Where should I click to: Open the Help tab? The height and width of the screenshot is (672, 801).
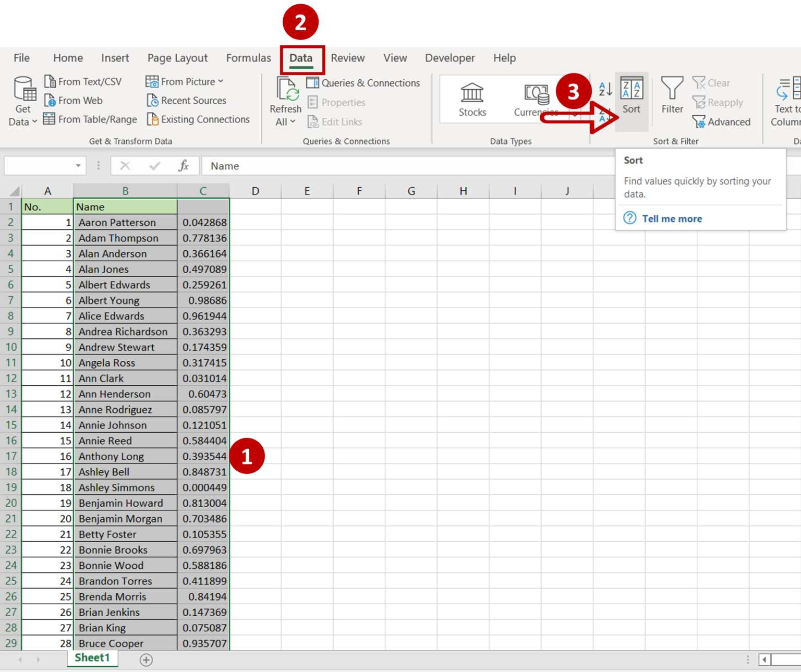click(504, 58)
